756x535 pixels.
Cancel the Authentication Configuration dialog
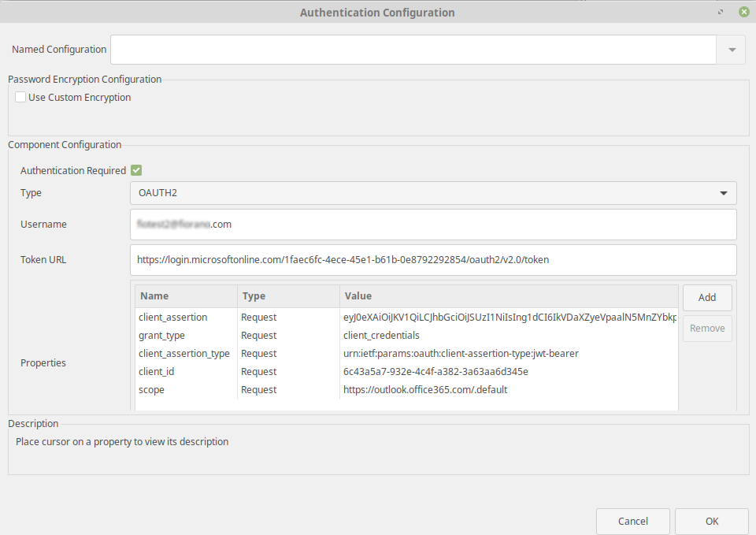tap(633, 521)
